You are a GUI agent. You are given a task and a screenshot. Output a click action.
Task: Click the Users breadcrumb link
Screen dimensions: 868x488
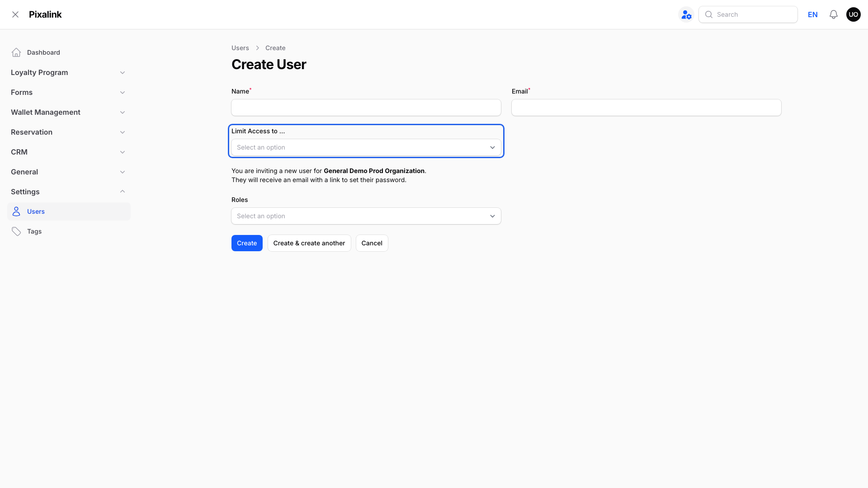(240, 48)
